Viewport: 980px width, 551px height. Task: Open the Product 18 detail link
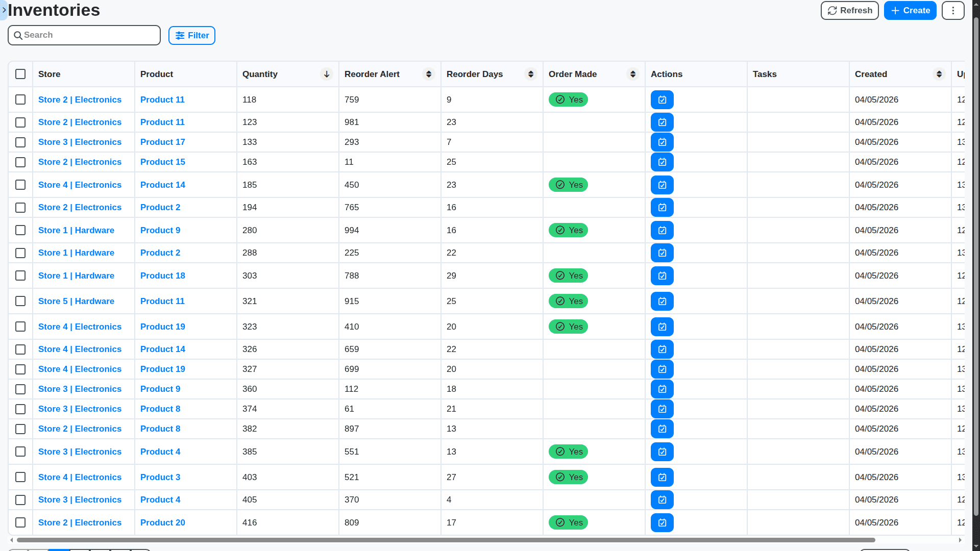tap(162, 275)
